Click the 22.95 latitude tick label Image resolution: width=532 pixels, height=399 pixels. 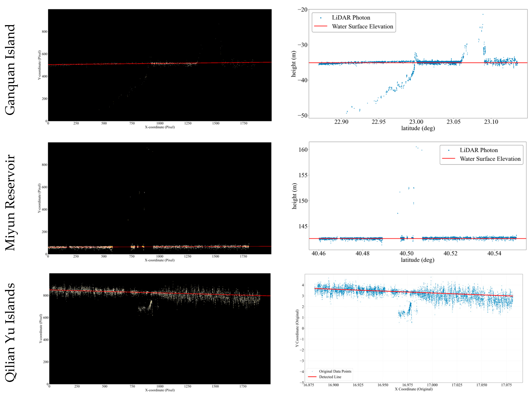tap(379, 122)
